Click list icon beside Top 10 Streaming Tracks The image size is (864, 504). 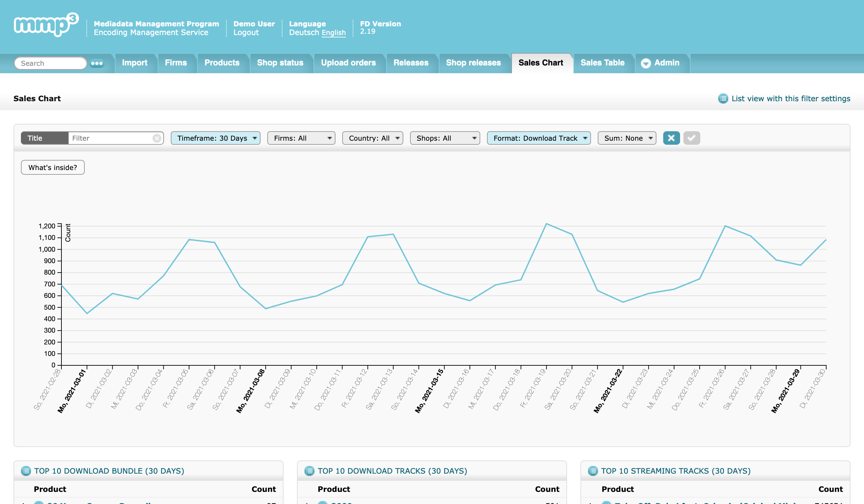coord(593,471)
